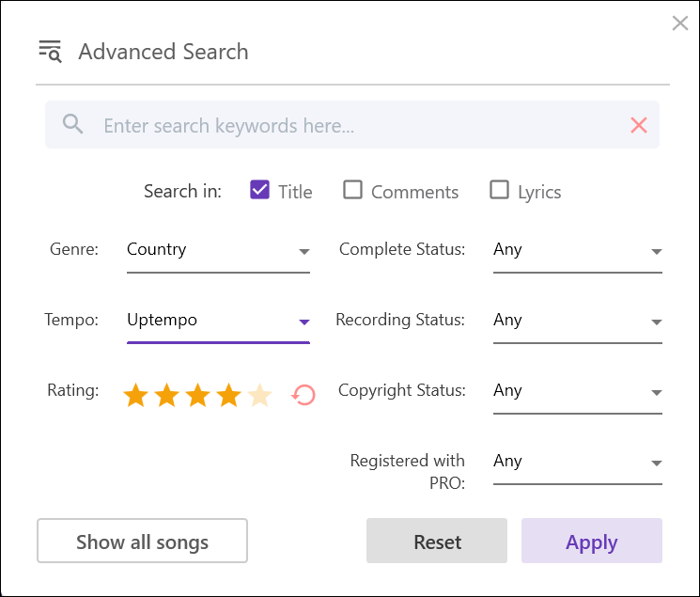Screen dimensions: 700x597
Task: Click the Apply button
Action: click(x=592, y=542)
